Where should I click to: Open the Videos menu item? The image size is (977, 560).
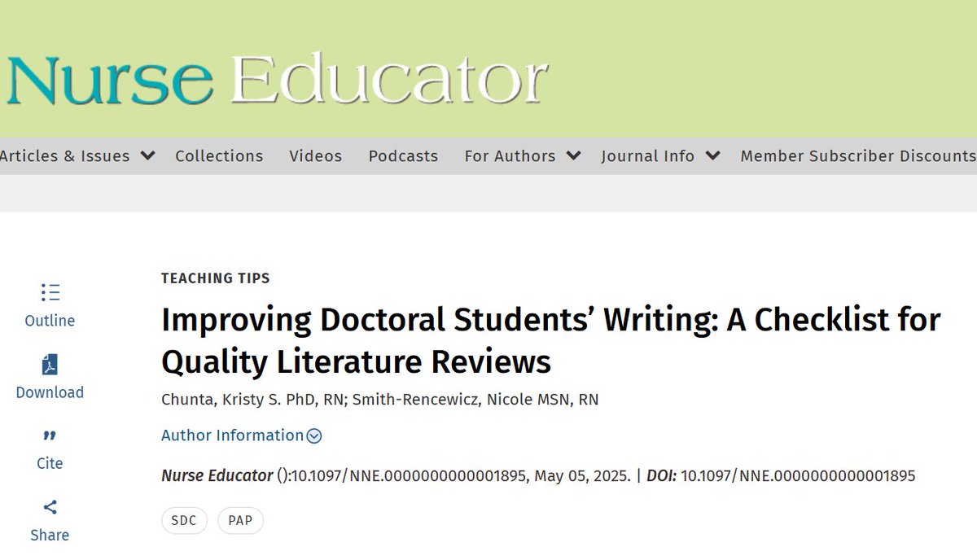(x=316, y=155)
